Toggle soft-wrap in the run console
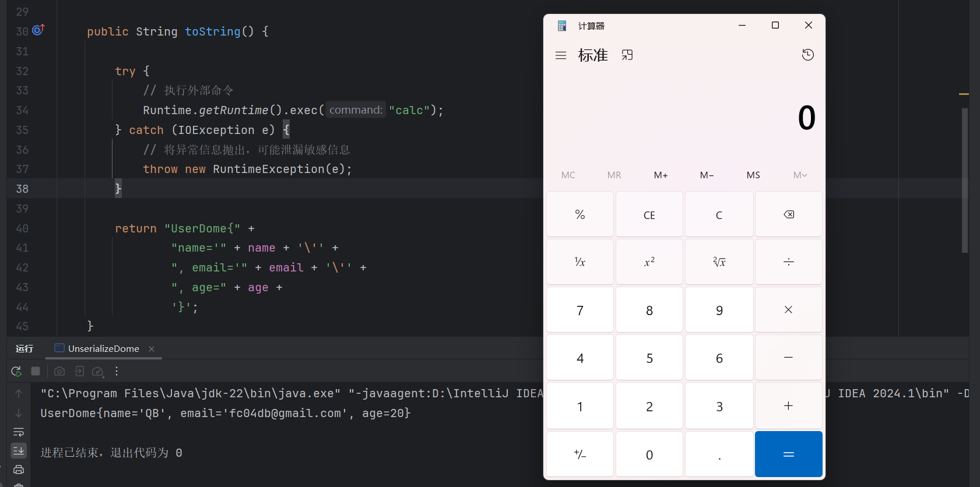This screenshot has width=980, height=487. click(19, 432)
